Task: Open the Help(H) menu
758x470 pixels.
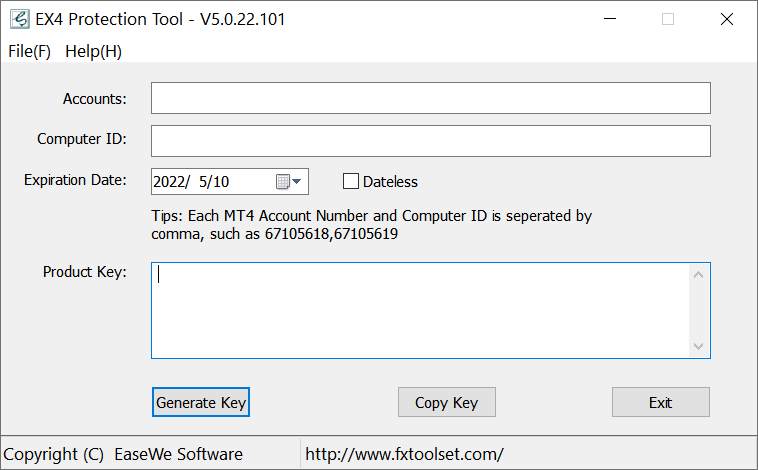Action: [93, 51]
